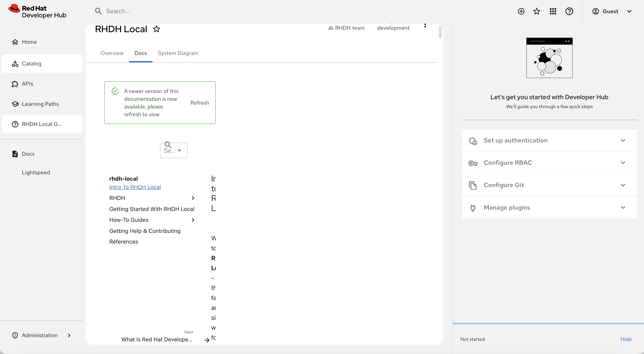Click the create plus icon in header
The image size is (644, 354).
point(521,11)
